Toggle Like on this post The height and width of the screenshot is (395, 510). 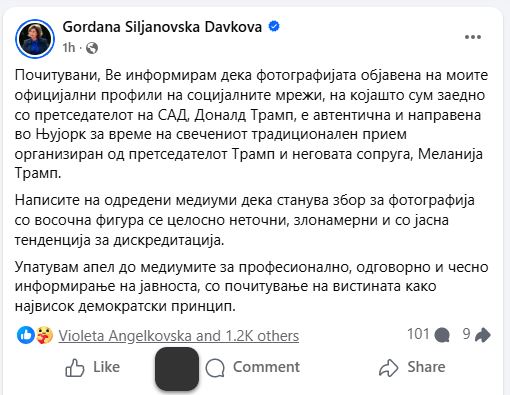pyautogui.click(x=92, y=367)
